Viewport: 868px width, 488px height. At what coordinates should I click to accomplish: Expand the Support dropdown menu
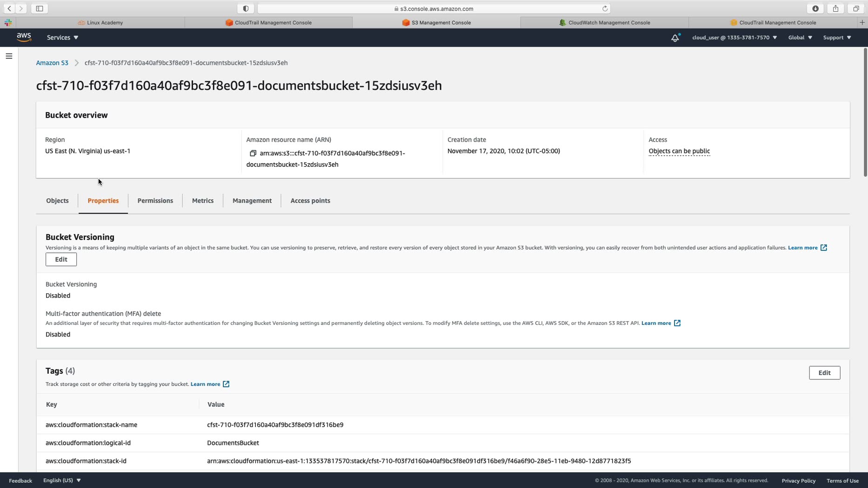pos(837,38)
